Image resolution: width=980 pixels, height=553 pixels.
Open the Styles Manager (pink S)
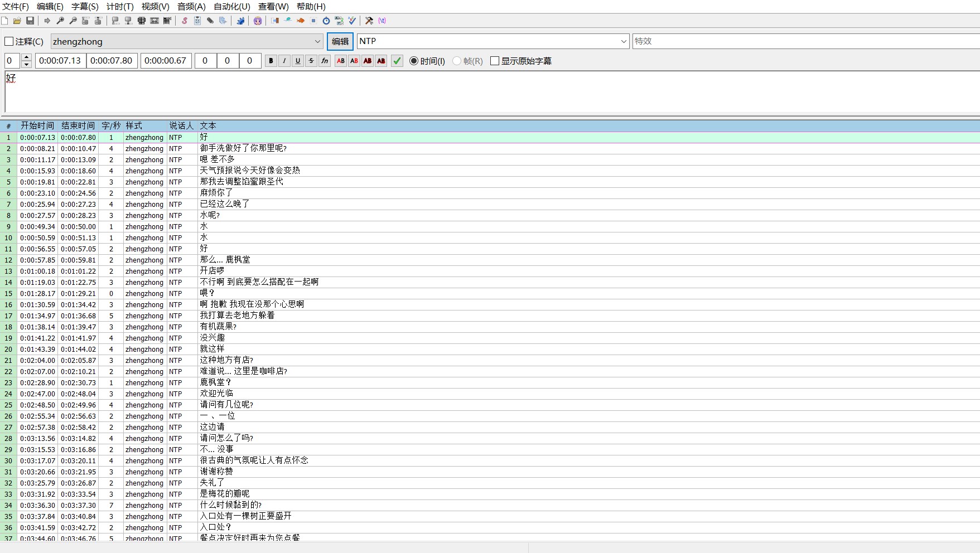(x=185, y=21)
